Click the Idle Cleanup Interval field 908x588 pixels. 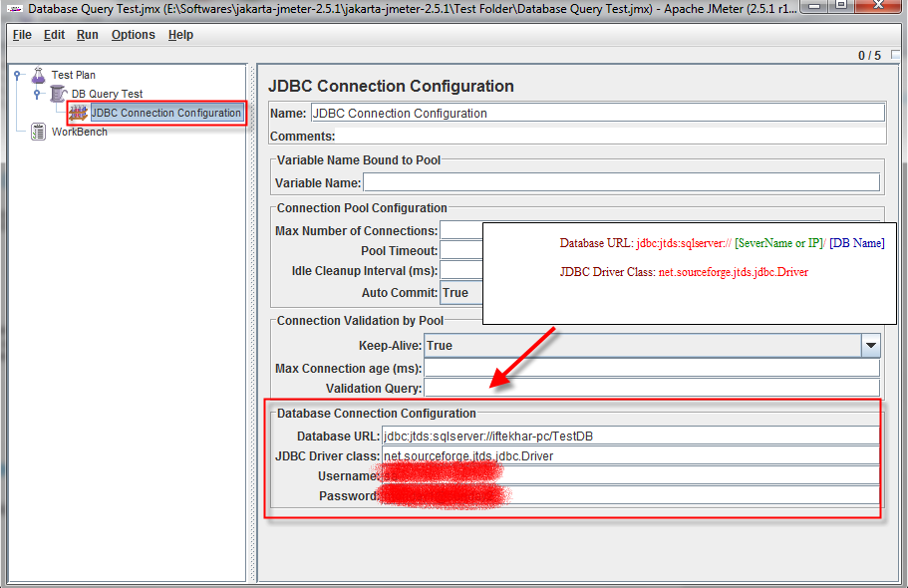click(461, 270)
